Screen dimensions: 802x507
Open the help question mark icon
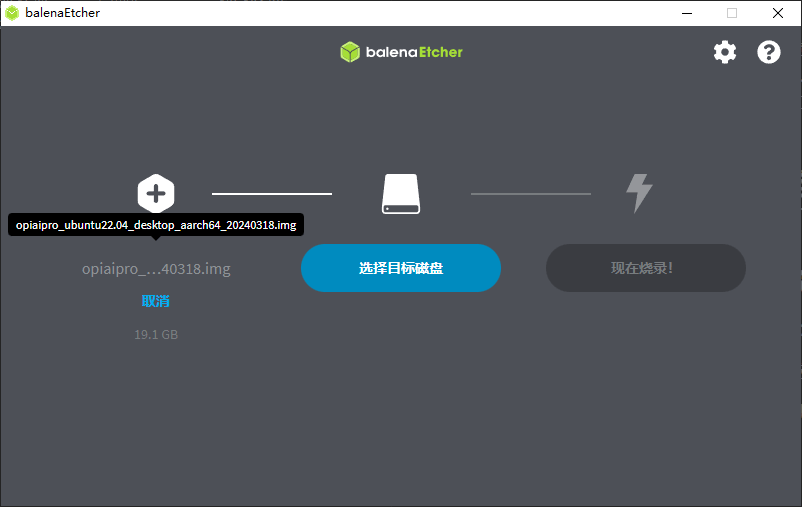pos(769,52)
